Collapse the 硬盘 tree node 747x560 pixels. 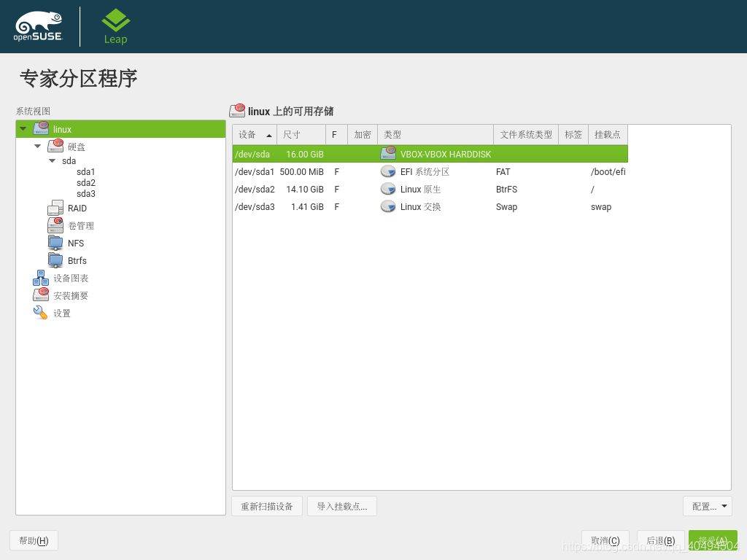pos(37,146)
